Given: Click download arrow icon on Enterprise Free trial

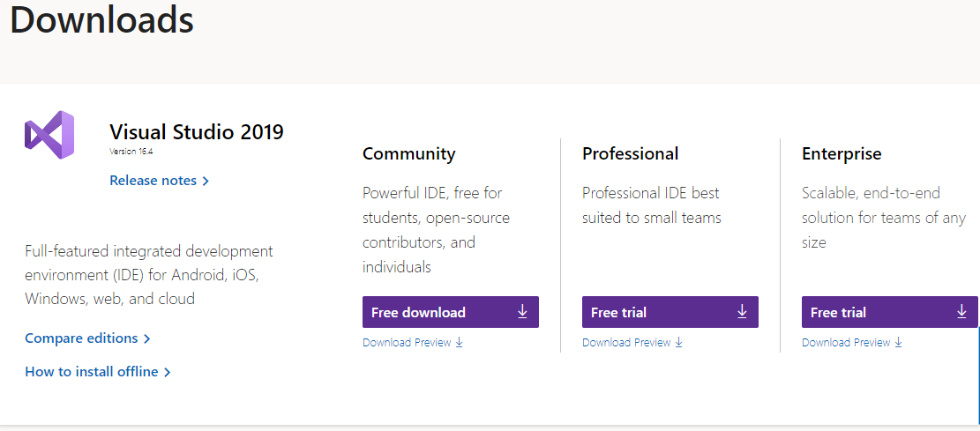Looking at the screenshot, I should point(961,312).
